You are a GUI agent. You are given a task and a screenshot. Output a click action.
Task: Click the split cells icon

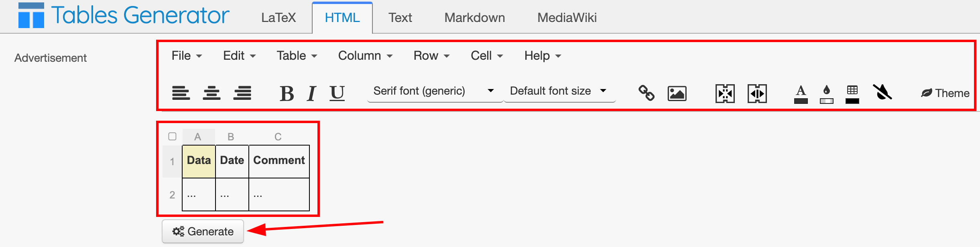point(757,93)
